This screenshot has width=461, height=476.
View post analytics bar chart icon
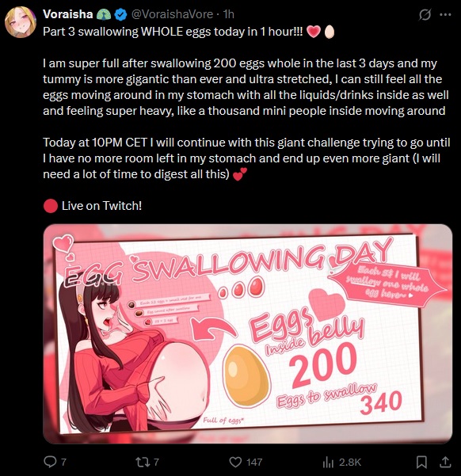(328, 462)
